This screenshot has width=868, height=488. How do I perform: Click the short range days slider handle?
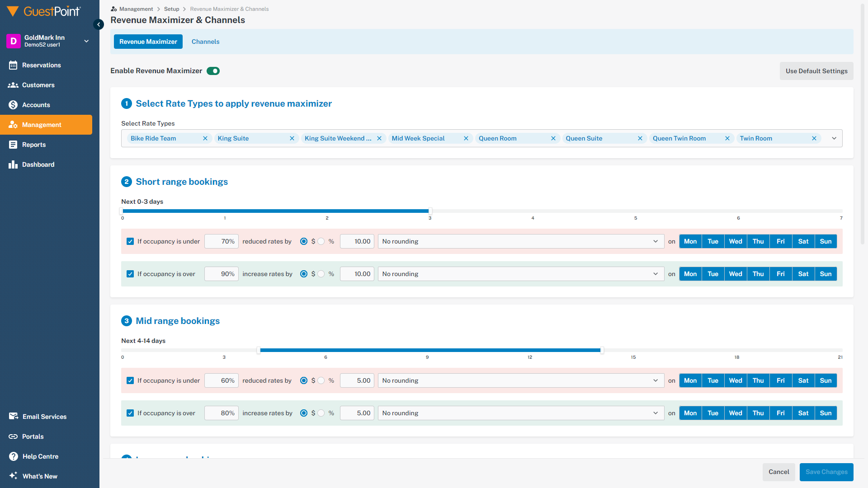pos(430,211)
